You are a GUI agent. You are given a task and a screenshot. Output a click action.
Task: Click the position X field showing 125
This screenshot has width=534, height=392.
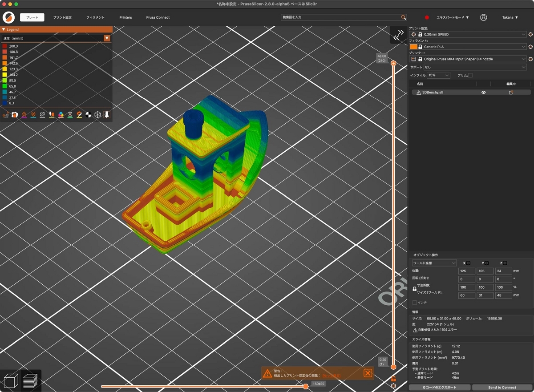(467, 271)
